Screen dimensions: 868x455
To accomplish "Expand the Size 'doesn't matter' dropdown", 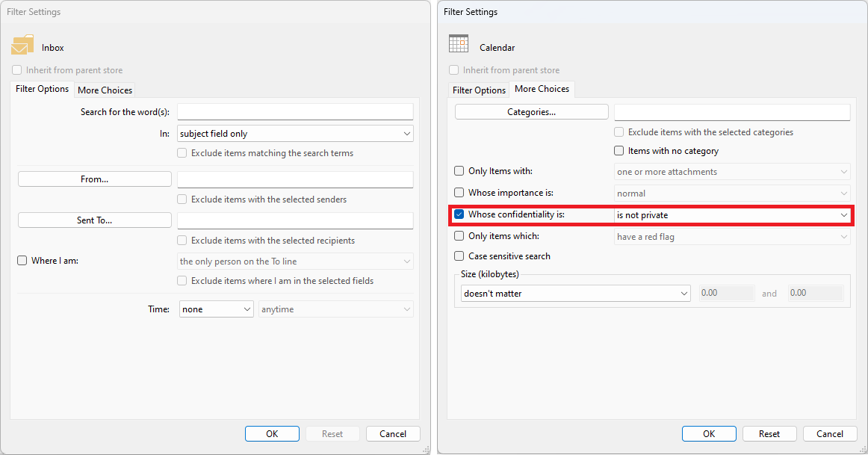I will pyautogui.click(x=574, y=294).
